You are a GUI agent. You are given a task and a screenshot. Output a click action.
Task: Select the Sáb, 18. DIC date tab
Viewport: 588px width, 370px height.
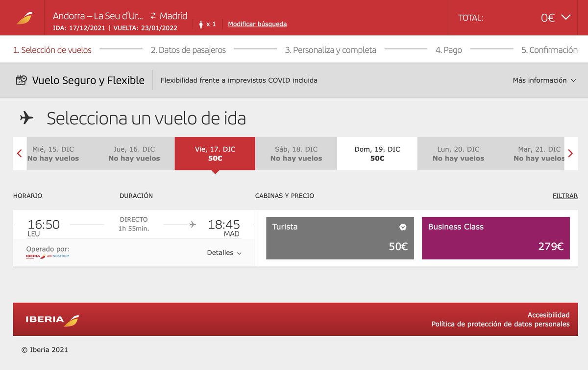pos(296,154)
